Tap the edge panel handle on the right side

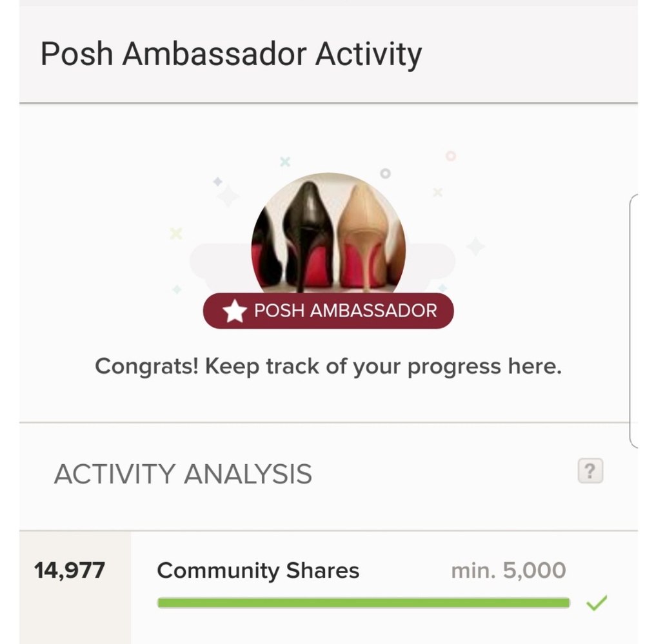[633, 322]
